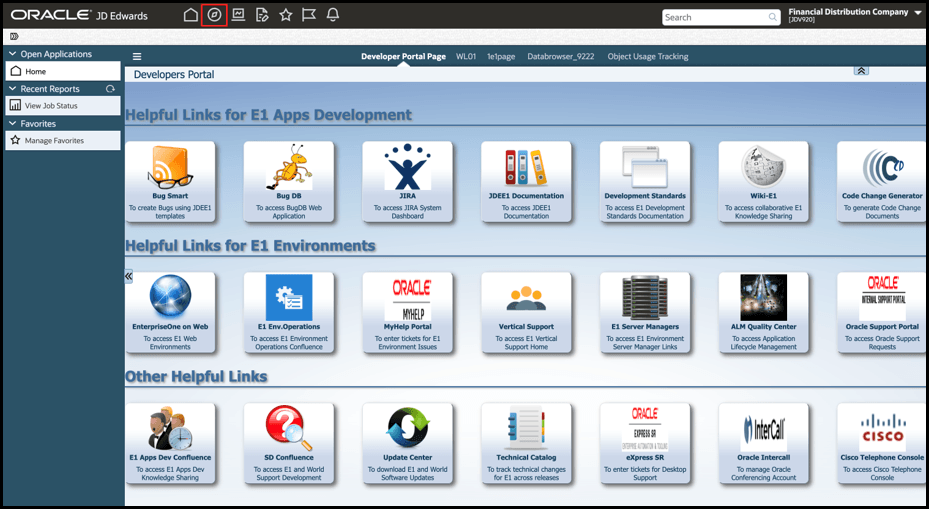Collapse the Open Applications section

click(12, 54)
